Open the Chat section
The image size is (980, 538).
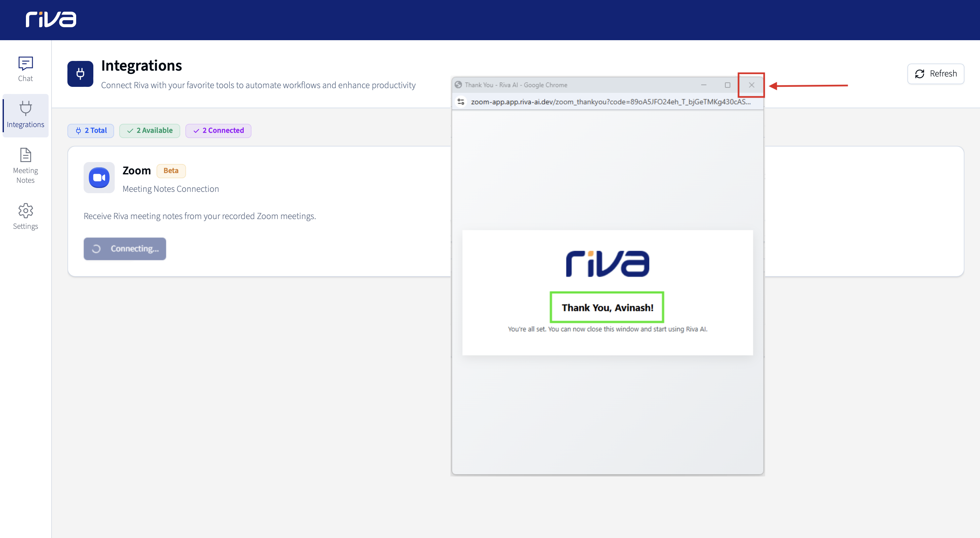click(26, 69)
